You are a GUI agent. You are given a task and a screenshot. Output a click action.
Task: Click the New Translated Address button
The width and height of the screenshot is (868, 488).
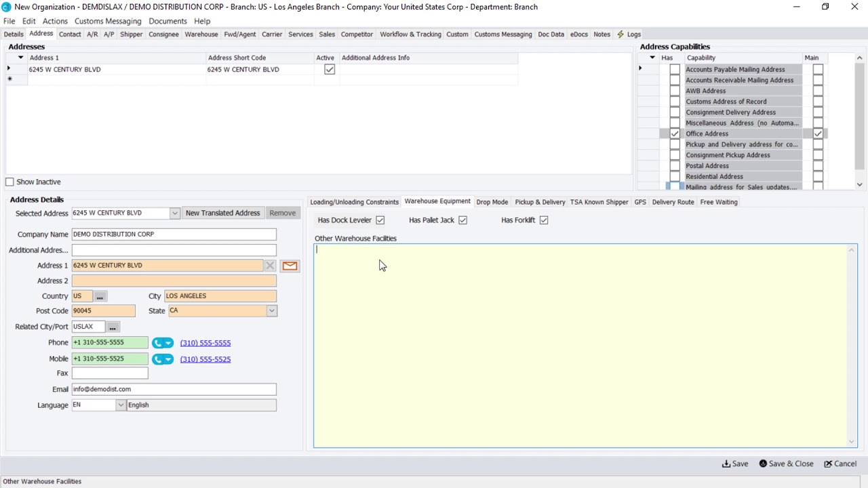[x=222, y=213]
